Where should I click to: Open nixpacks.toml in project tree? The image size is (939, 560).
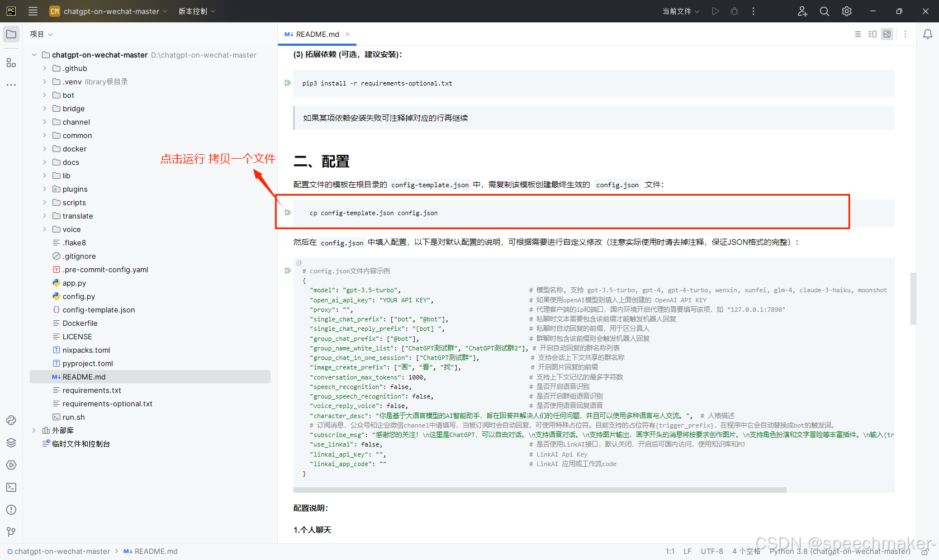[x=86, y=350]
